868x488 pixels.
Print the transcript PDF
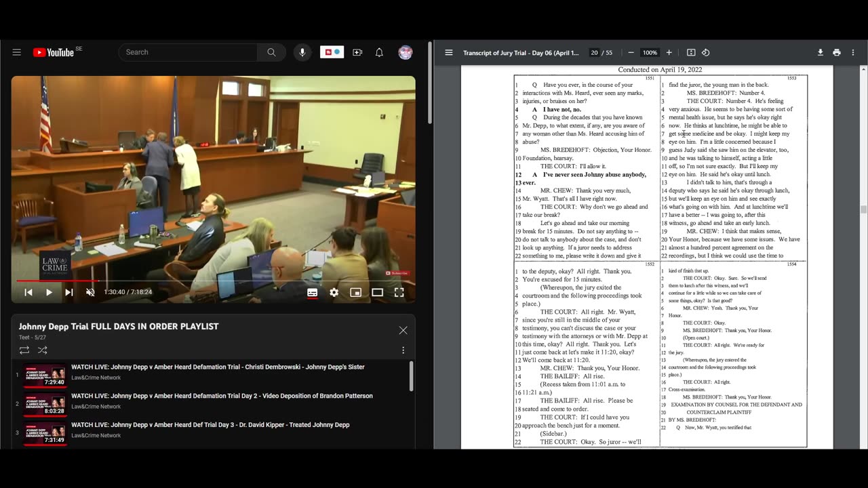tap(837, 53)
